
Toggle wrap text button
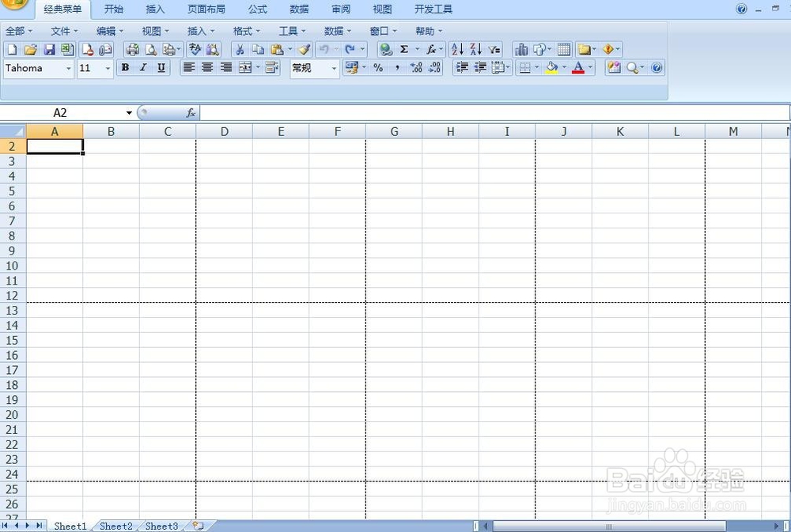point(272,67)
